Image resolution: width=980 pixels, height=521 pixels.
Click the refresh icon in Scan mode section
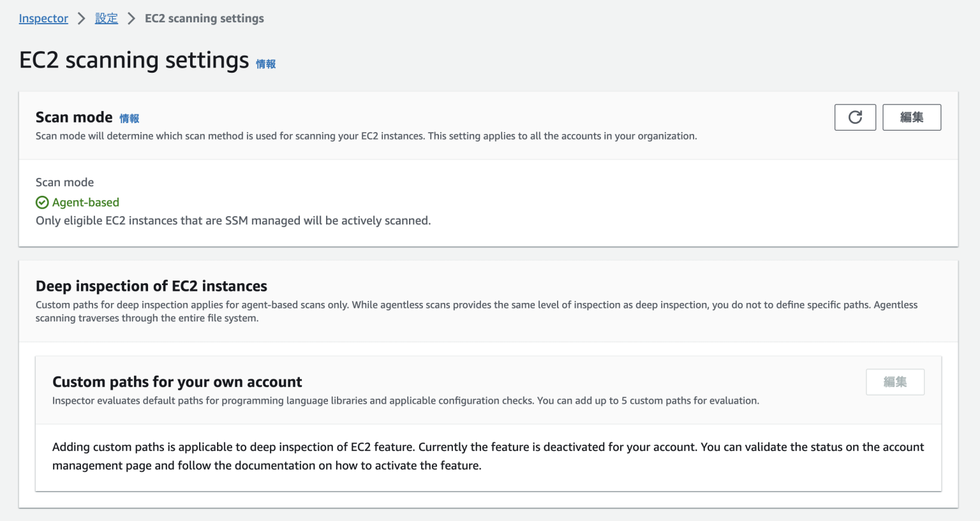[855, 117]
